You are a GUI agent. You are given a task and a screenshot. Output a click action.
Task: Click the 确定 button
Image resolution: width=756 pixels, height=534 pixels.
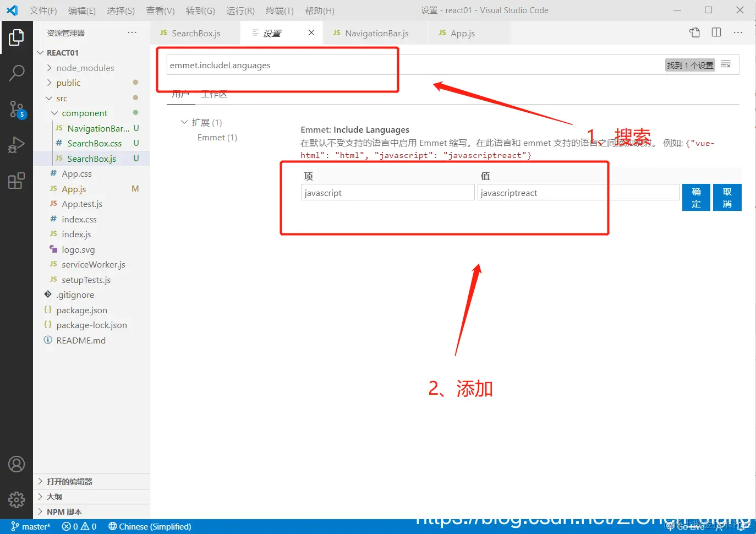pyautogui.click(x=696, y=197)
